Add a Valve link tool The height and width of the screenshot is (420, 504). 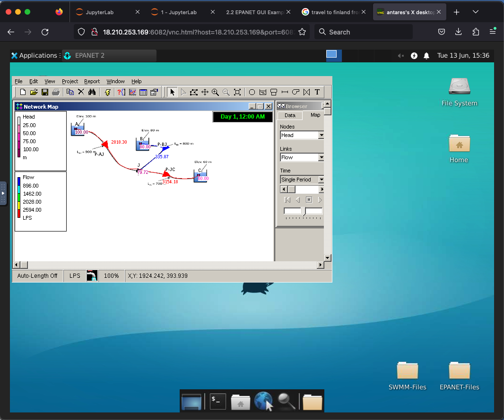pos(307,92)
